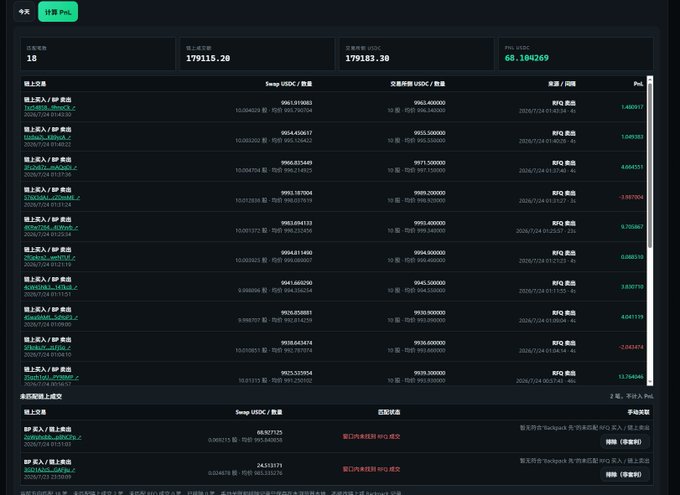680x495 pixels.
Task: Select the matched count value 18
Action: (x=32, y=58)
